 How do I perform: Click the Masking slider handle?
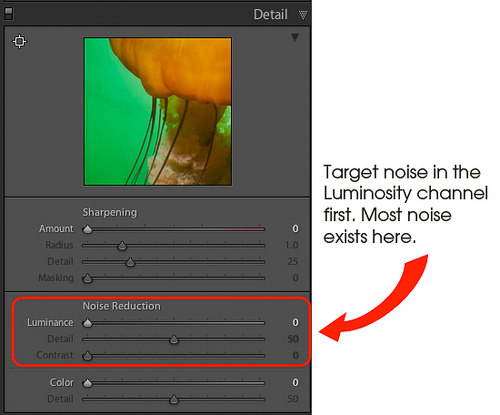pos(88,278)
